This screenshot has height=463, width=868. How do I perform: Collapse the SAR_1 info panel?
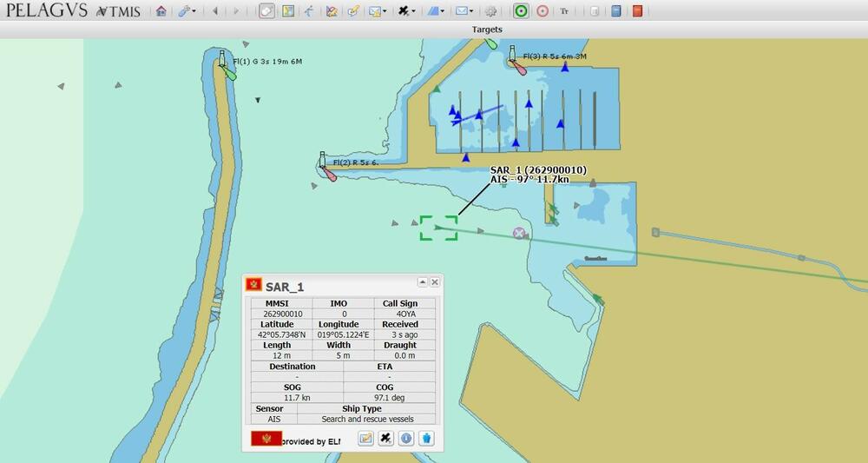423,282
